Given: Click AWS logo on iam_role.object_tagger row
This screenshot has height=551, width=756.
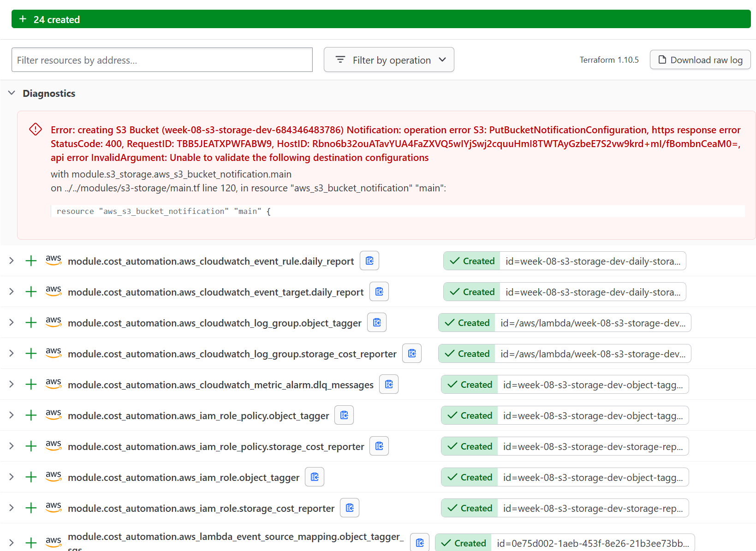Looking at the screenshot, I should [x=54, y=476].
